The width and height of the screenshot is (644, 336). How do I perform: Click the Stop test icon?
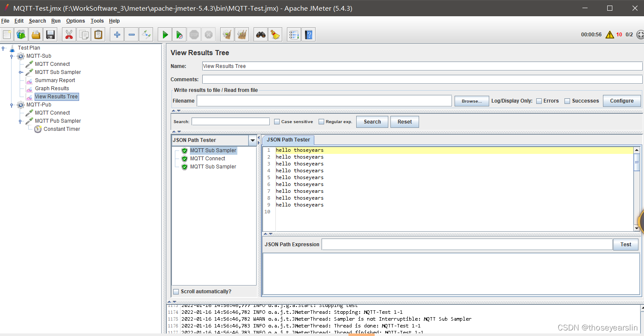194,35
